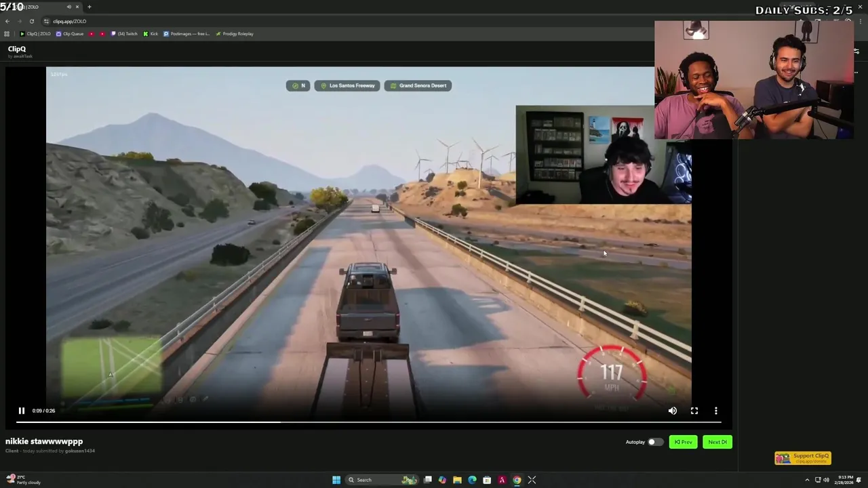Click the Los Santos Freeway label
Image resolution: width=868 pixels, height=488 pixels.
(x=347, y=85)
